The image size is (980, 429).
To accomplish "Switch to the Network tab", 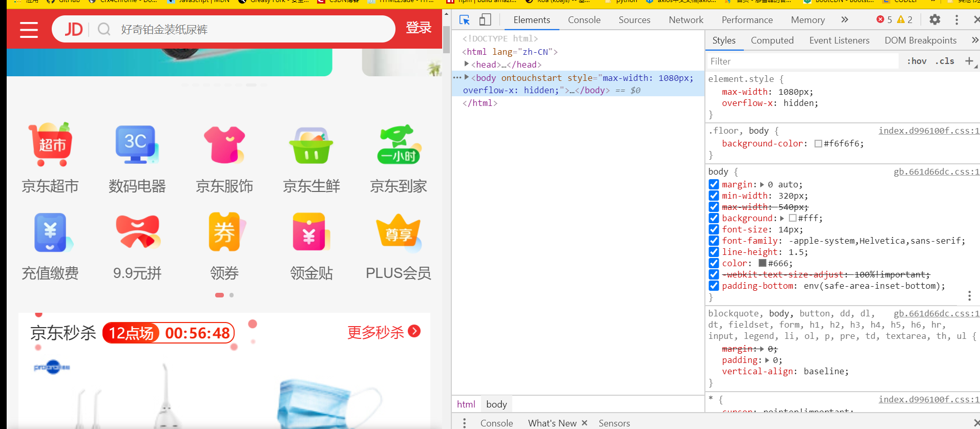I will click(x=686, y=19).
